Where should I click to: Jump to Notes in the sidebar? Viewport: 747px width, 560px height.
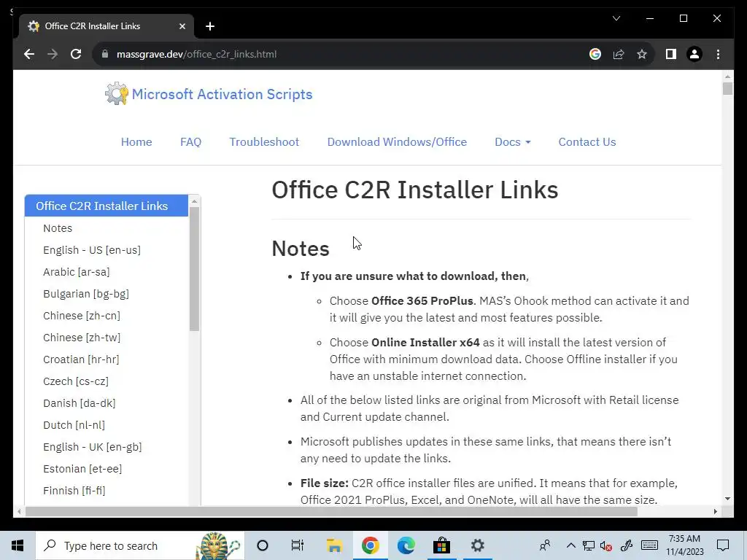pyautogui.click(x=58, y=228)
